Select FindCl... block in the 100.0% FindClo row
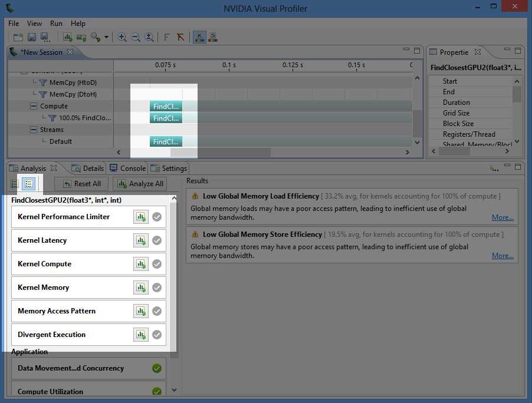Image resolution: width=532 pixels, height=403 pixels. pyautogui.click(x=166, y=118)
